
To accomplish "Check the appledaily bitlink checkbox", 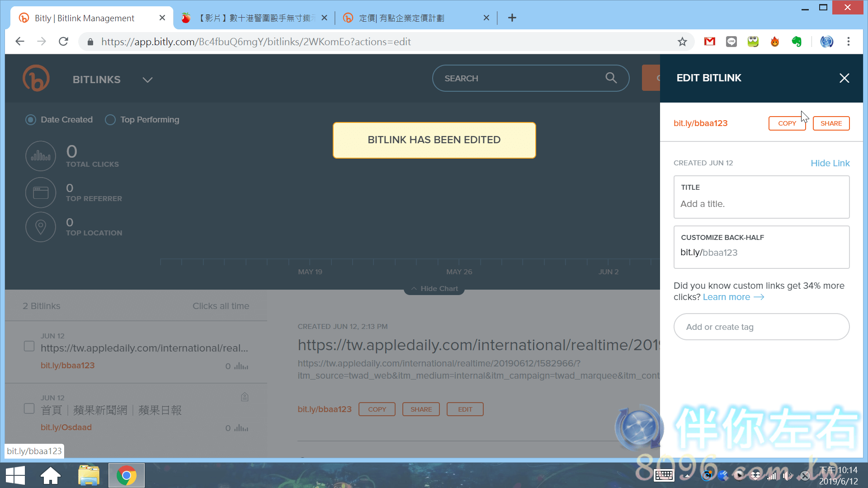I will [x=29, y=346].
